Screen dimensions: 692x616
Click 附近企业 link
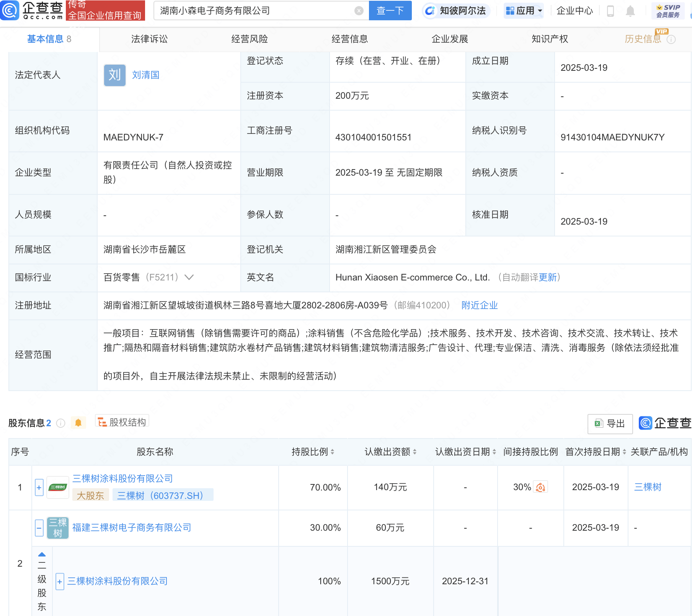(x=480, y=305)
